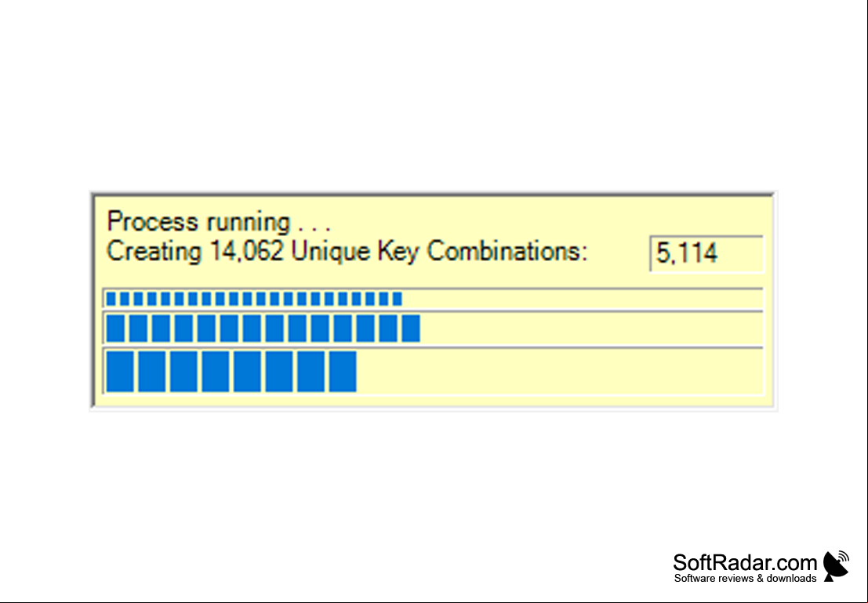Click the empty portion of the medium progress bar

tap(591, 329)
